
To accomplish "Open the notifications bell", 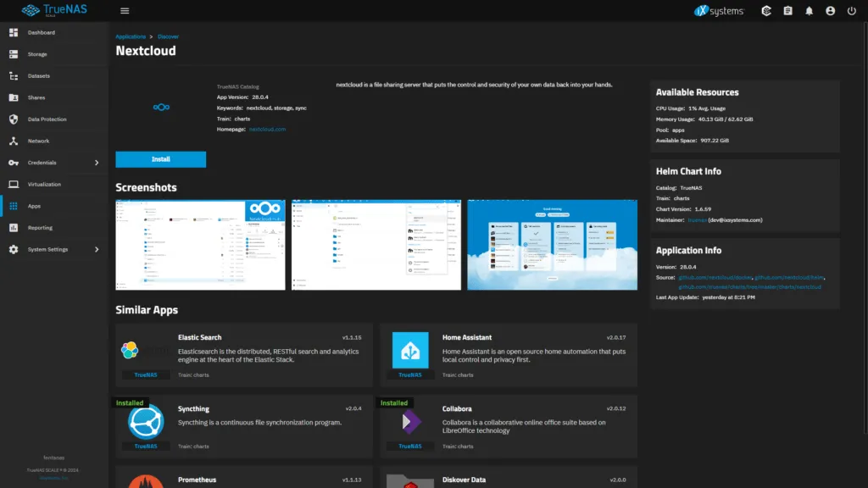I will click(x=809, y=11).
